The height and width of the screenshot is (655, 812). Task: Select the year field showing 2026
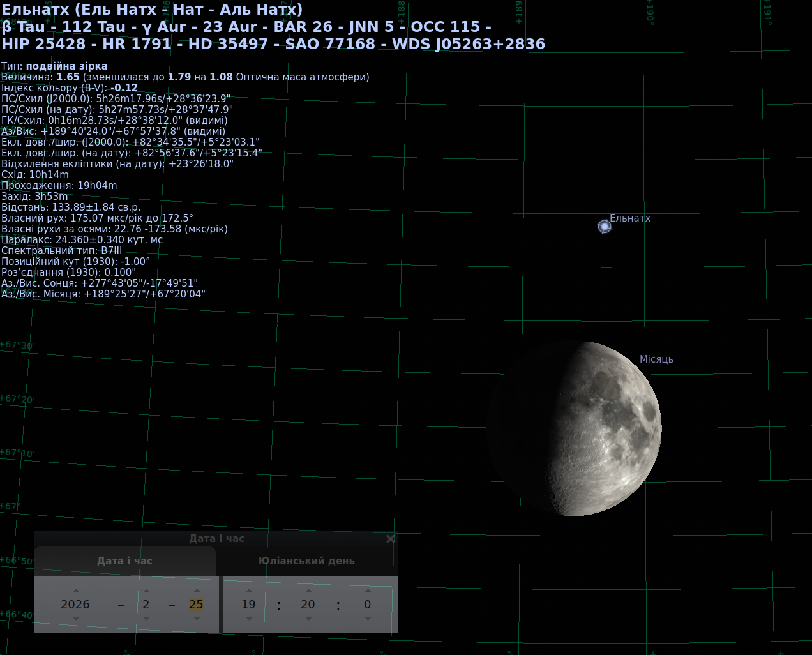[75, 605]
